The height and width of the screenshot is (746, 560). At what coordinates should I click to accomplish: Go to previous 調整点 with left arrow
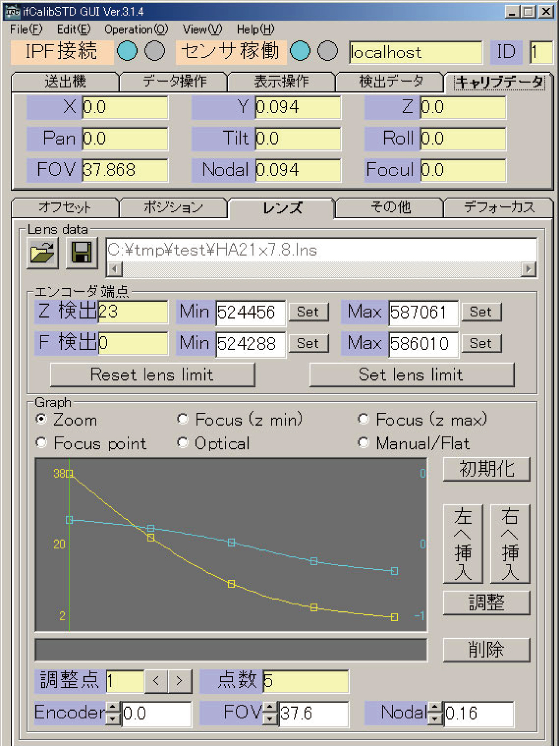156,681
